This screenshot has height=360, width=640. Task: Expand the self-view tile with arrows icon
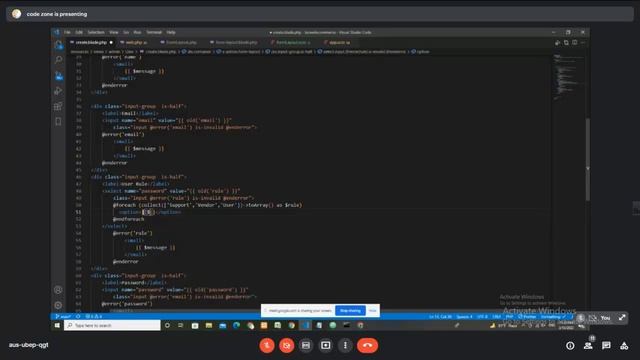pos(622,318)
